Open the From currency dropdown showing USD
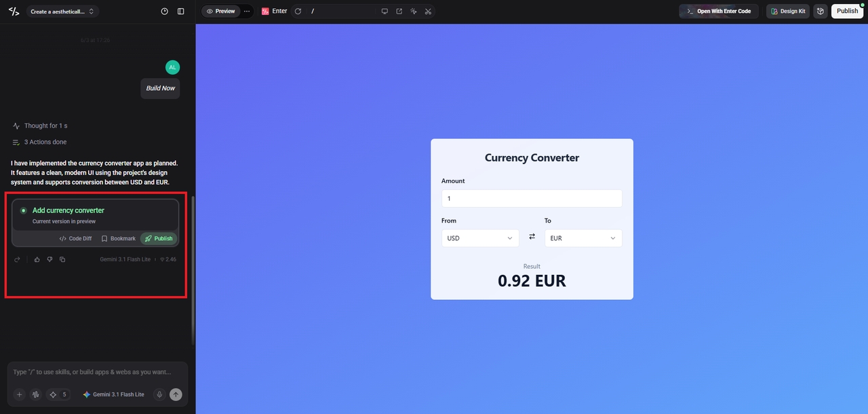The height and width of the screenshot is (414, 868). point(480,238)
